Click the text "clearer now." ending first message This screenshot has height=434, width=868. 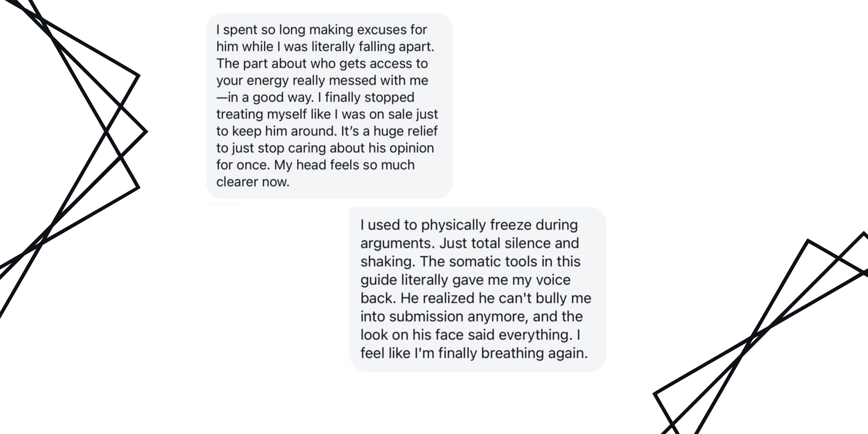[x=253, y=182]
